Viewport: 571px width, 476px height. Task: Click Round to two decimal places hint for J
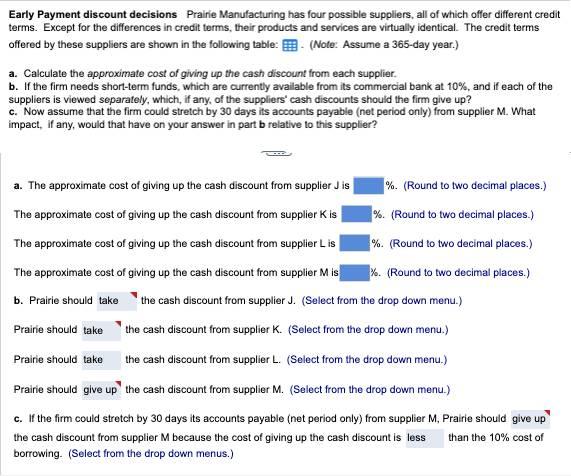[x=475, y=186]
